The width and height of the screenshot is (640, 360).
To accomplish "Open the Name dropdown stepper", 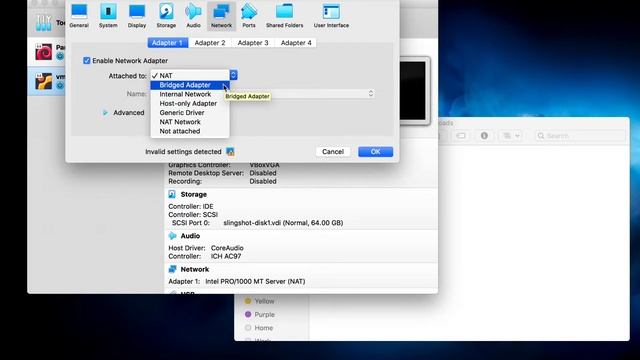I will (371, 93).
